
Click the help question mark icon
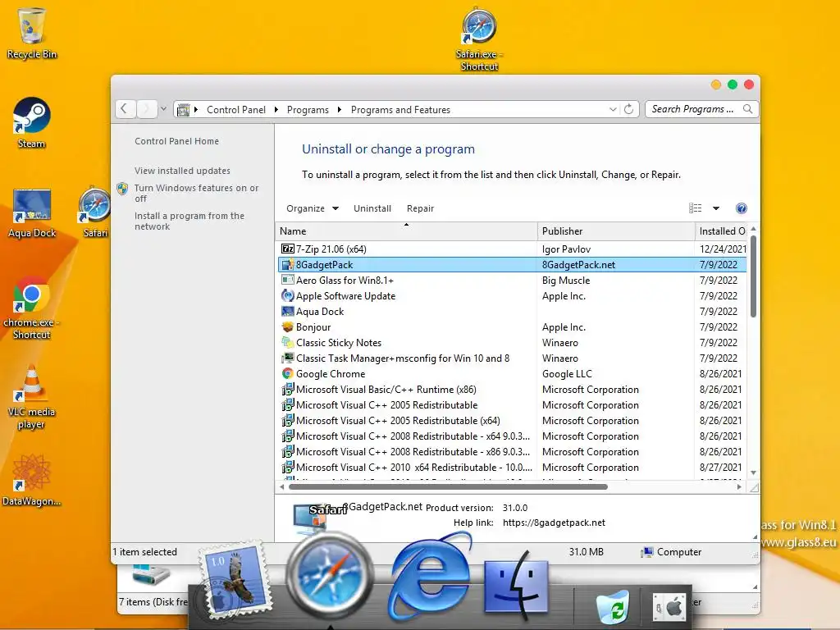click(x=742, y=208)
